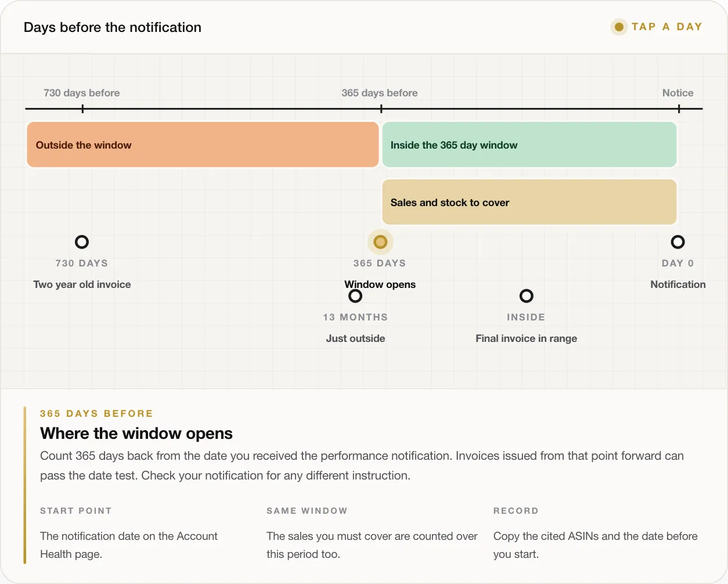Viewport: 728px width, 584px height.
Task: Click the '365 days before' axis label
Action: [380, 93]
